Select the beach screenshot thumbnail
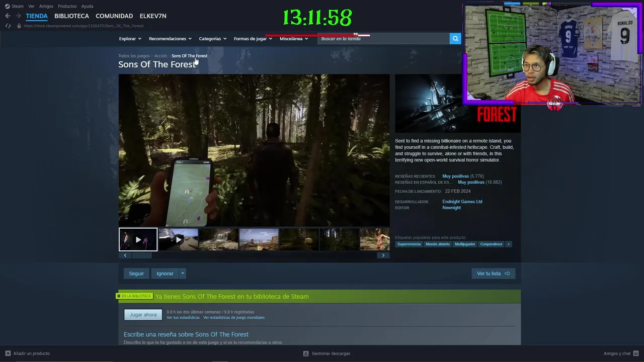 [259, 240]
